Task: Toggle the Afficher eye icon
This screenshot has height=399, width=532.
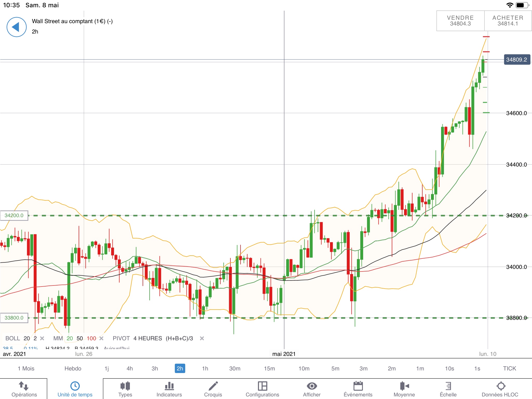Action: tap(312, 386)
